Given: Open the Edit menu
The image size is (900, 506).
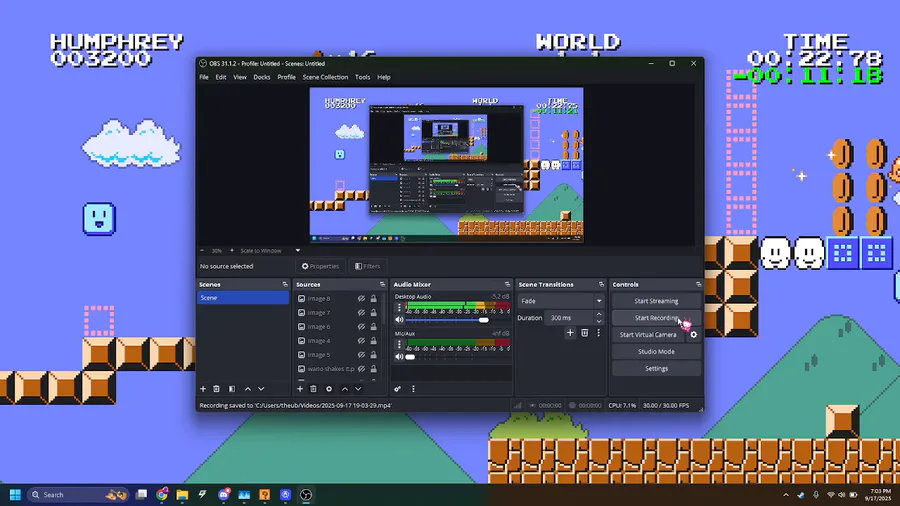Looking at the screenshot, I should click(221, 77).
